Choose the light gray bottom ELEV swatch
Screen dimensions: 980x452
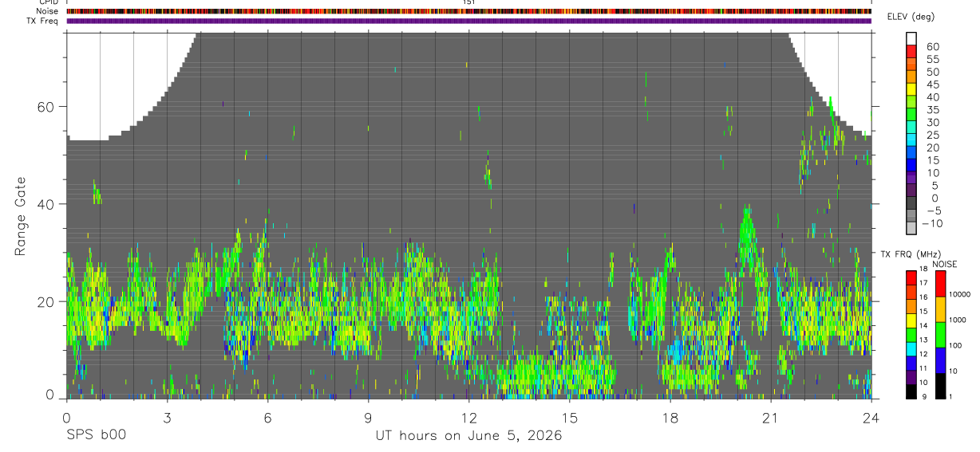click(911, 228)
